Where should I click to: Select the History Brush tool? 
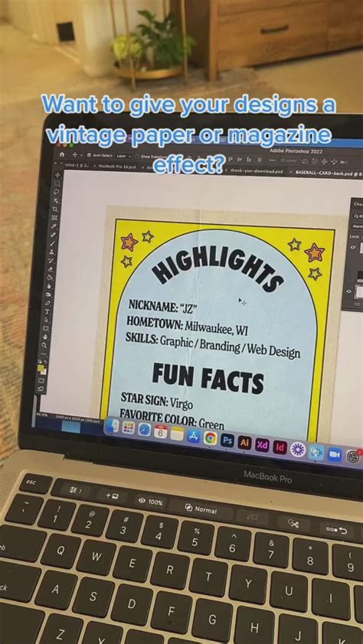pyautogui.click(x=51, y=261)
